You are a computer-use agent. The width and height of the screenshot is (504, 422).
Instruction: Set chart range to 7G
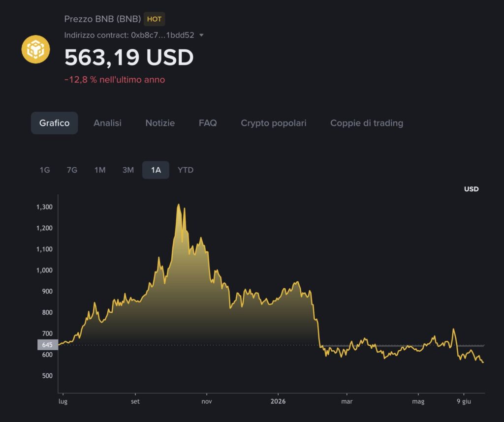[72, 170]
